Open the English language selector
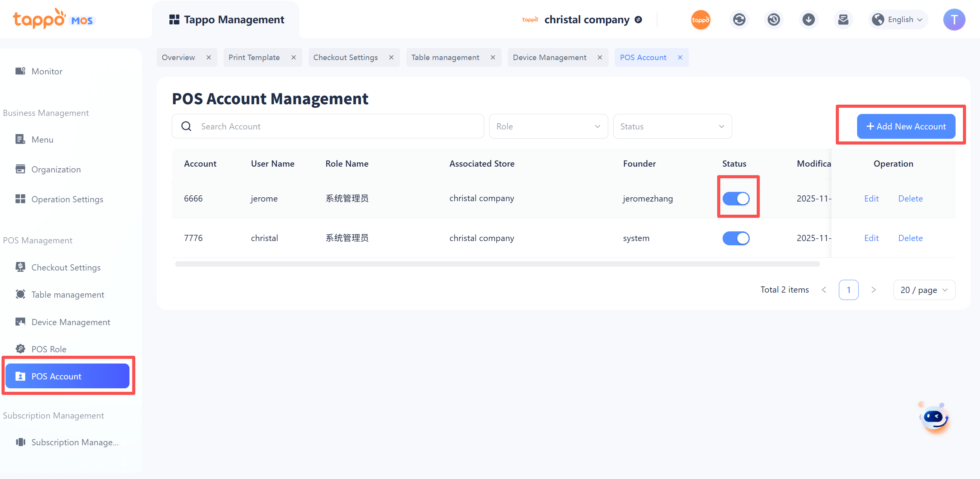980x479 pixels. [x=899, y=19]
